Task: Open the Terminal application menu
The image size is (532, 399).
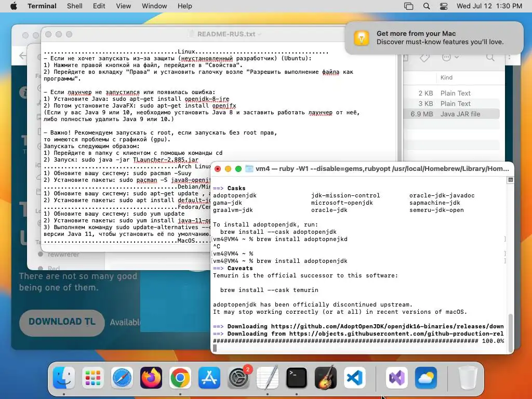Action: pyautogui.click(x=42, y=6)
